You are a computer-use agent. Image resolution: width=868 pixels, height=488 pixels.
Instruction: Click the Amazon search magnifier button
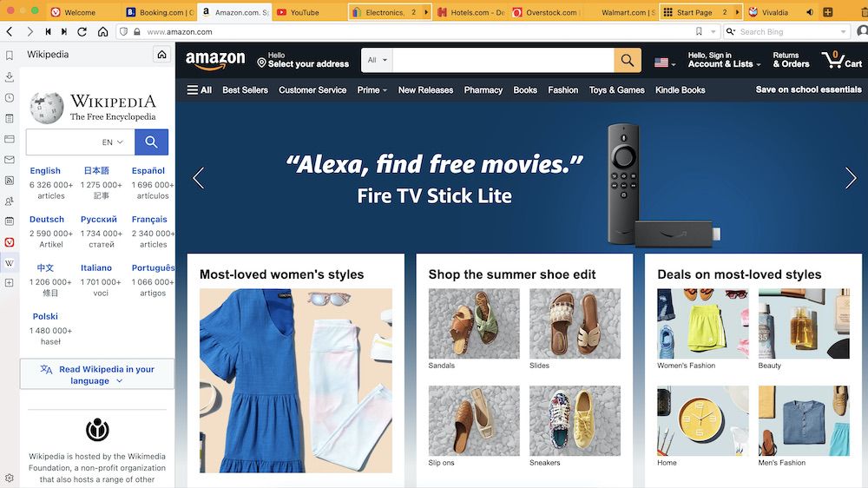628,60
